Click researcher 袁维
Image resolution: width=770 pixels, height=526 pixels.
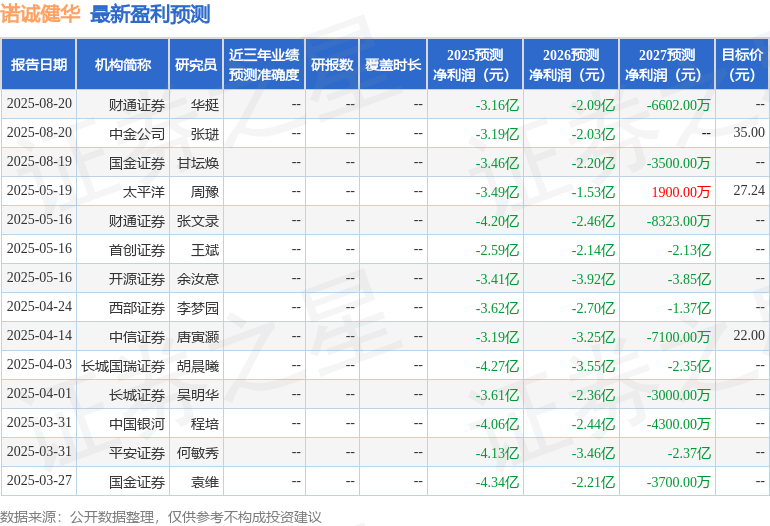205,482
